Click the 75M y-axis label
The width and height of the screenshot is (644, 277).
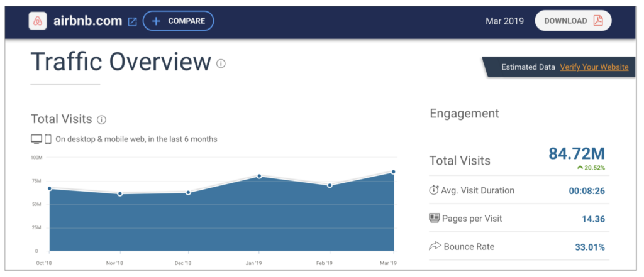(36, 181)
